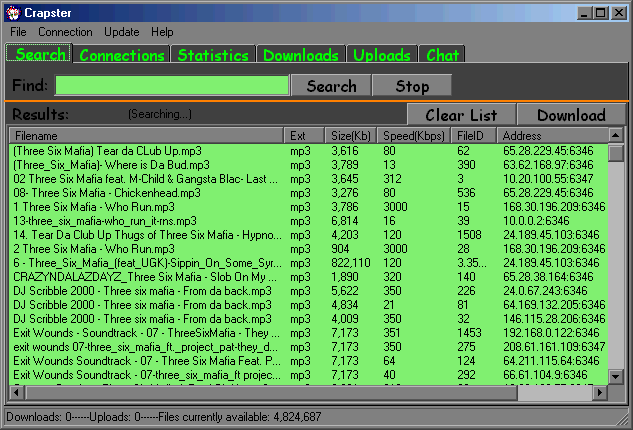
Task: Click address 192.168.0.122:6346
Action: pyautogui.click(x=551, y=333)
